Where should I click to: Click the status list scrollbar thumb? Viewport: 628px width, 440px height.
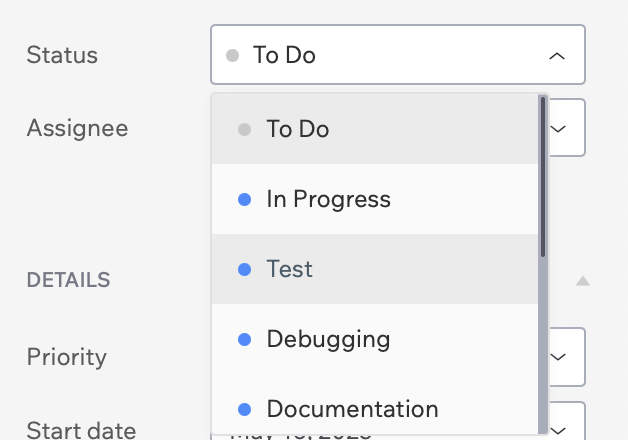[543, 177]
